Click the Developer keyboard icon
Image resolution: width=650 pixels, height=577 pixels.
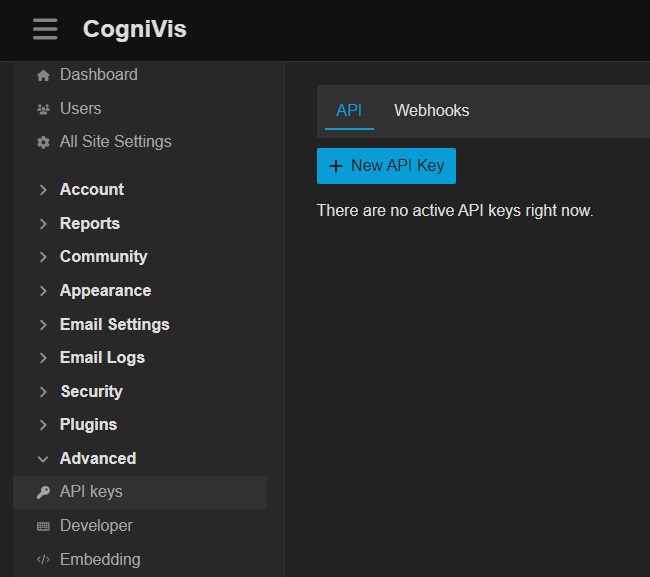pos(43,526)
